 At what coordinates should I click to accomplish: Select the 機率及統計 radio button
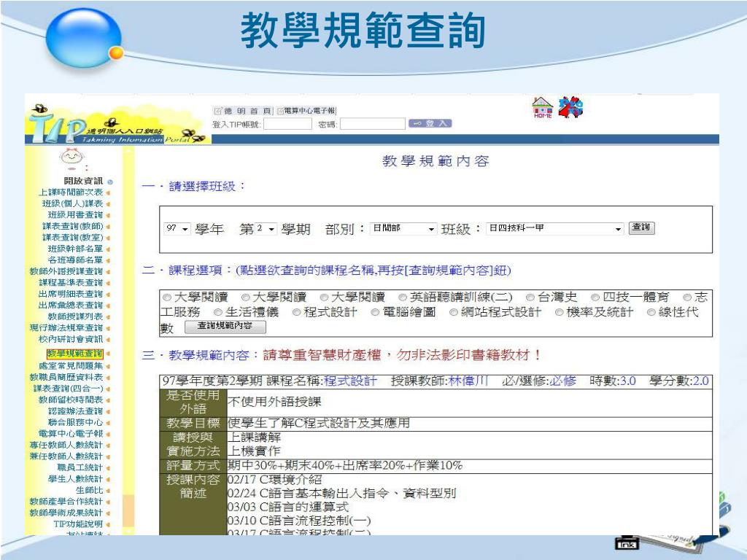[560, 312]
